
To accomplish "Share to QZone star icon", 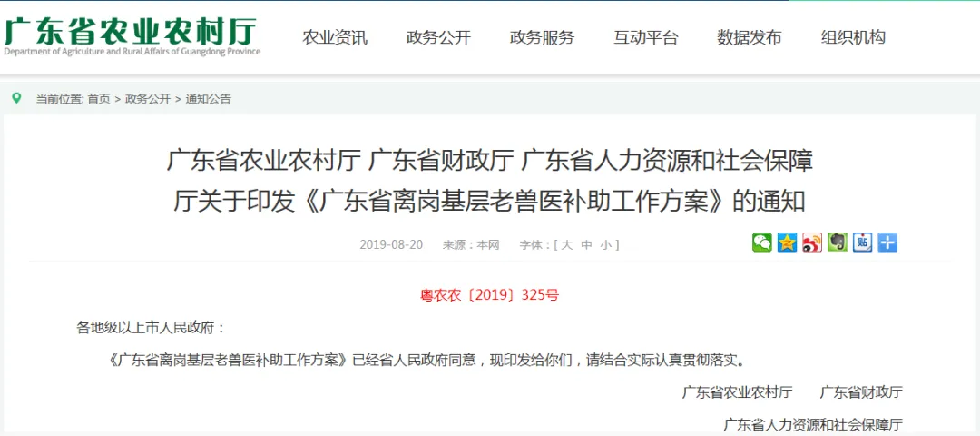I will click(787, 243).
